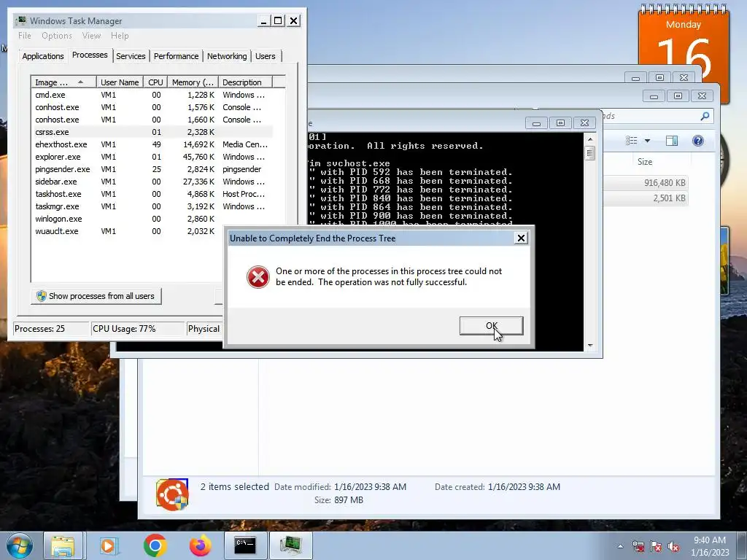Close the Unable to End Process Tree dialog
The width and height of the screenshot is (747, 560).
coord(521,238)
